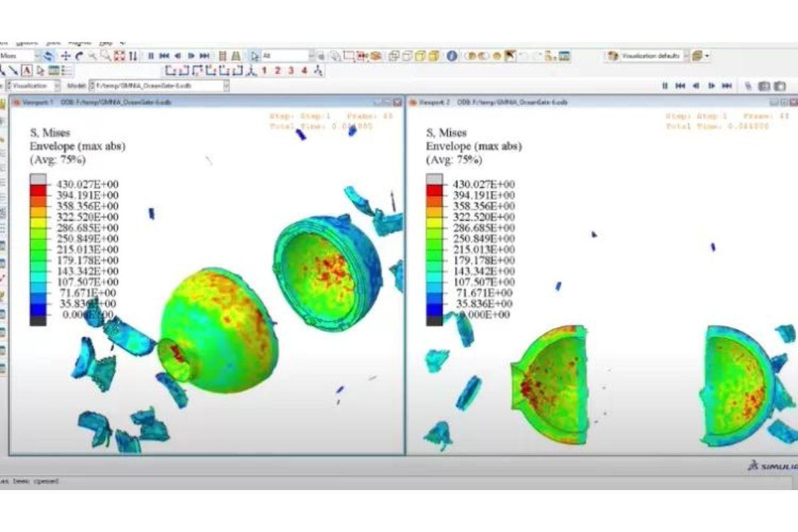
Task: Pause animation in the top toolbar
Action: coord(151,57)
